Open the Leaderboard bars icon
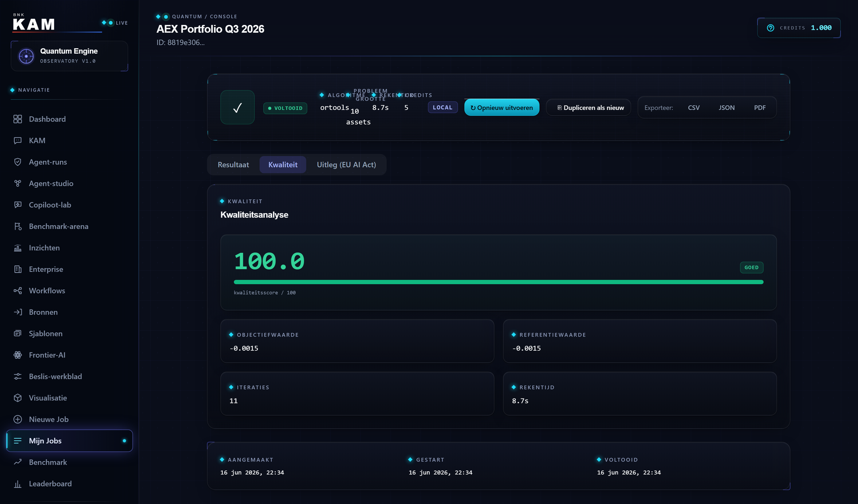The image size is (858, 504). click(17, 484)
